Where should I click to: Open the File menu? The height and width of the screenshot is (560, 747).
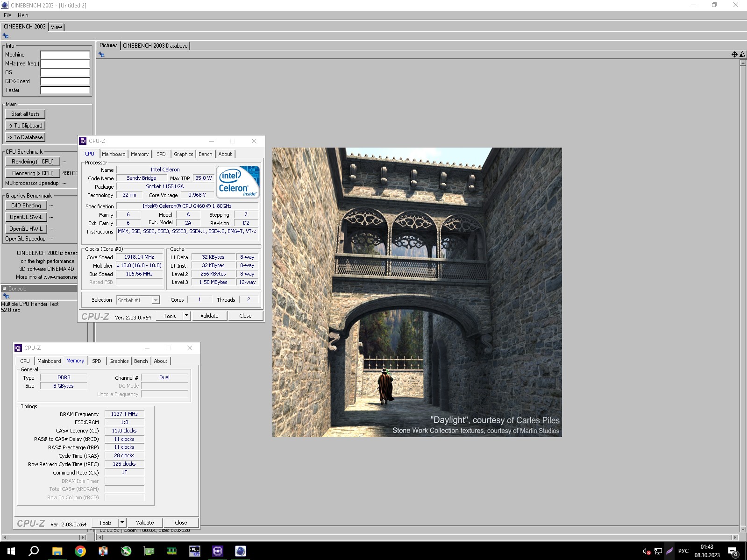(7, 15)
